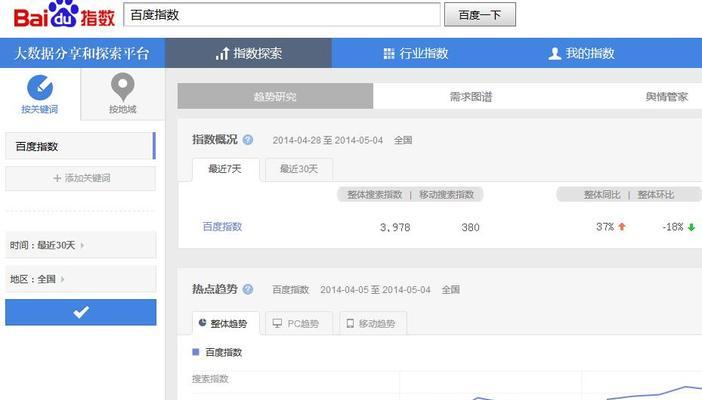Select the PC趋势 chart tab
The width and height of the screenshot is (702, 400).
point(299,323)
